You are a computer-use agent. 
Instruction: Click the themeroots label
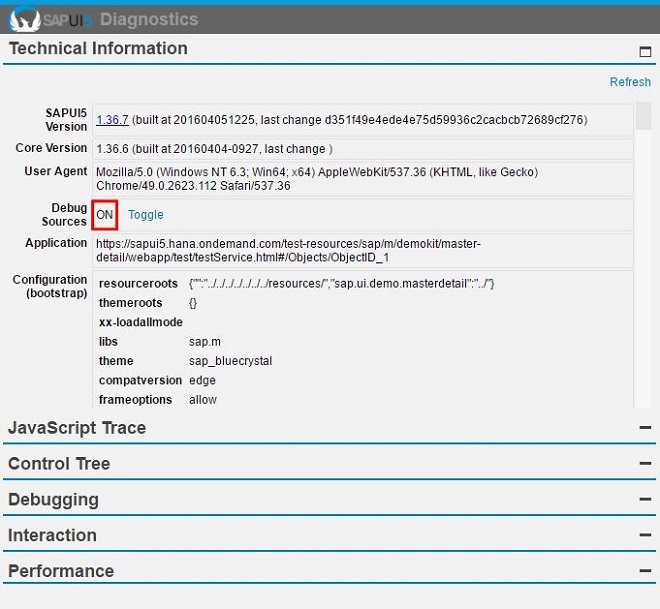[130, 303]
